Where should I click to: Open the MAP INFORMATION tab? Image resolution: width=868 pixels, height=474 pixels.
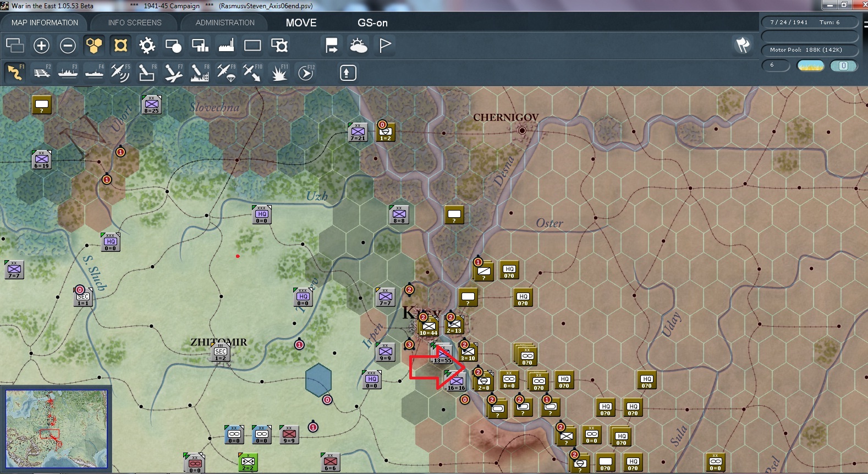(45, 23)
